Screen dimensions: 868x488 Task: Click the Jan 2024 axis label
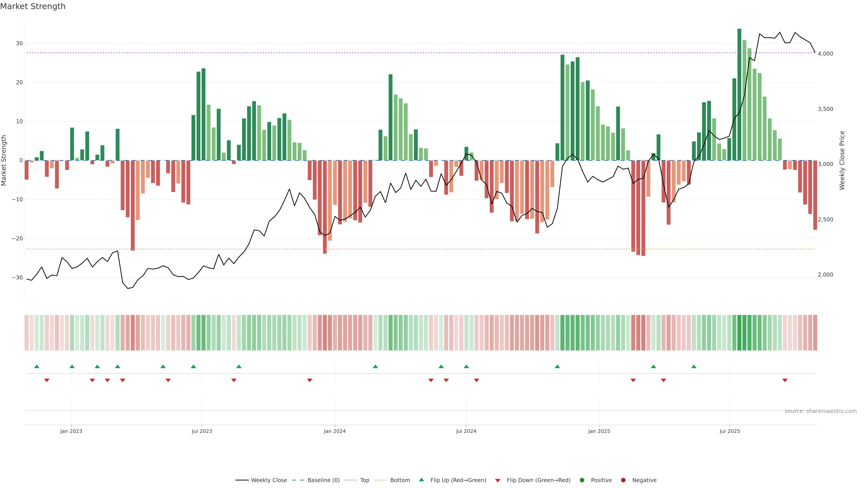[335, 431]
